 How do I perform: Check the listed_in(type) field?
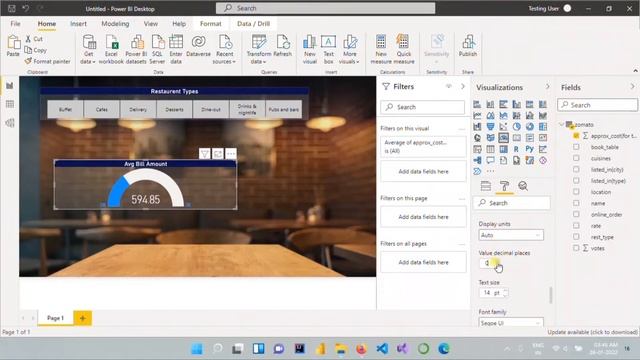pos(576,180)
